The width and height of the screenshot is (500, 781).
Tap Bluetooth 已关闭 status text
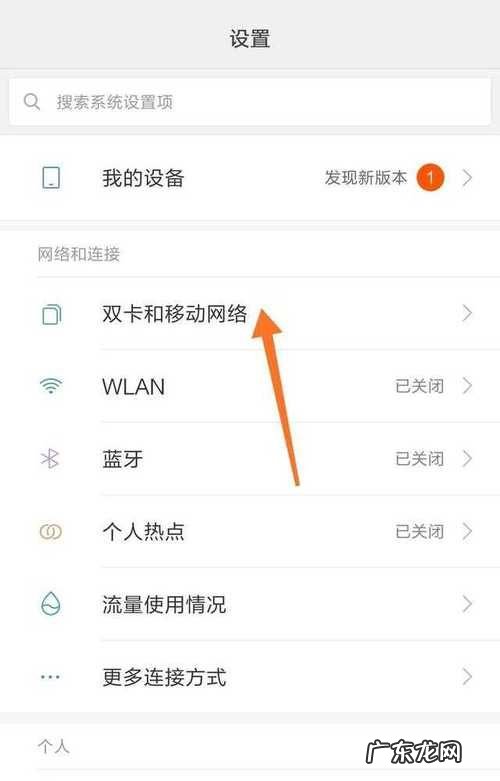(419, 459)
